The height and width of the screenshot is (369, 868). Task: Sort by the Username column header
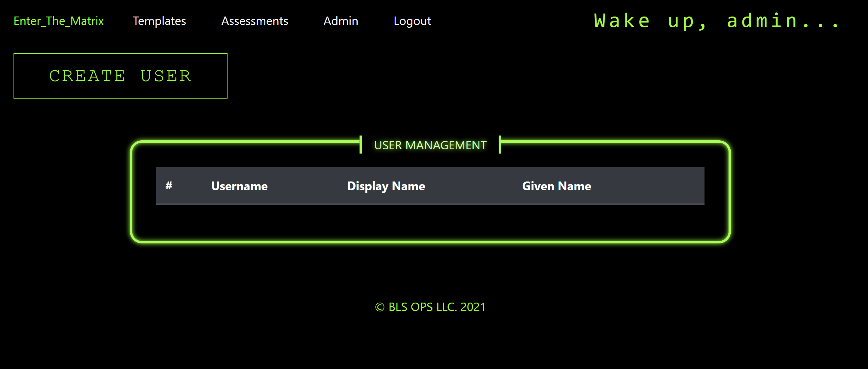239,186
